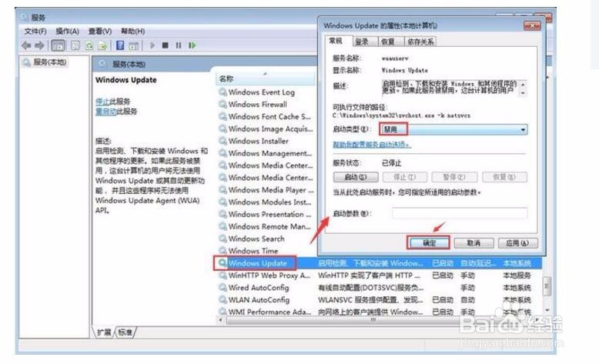
Task: Select Windows Font Cache service row
Action: (269, 116)
